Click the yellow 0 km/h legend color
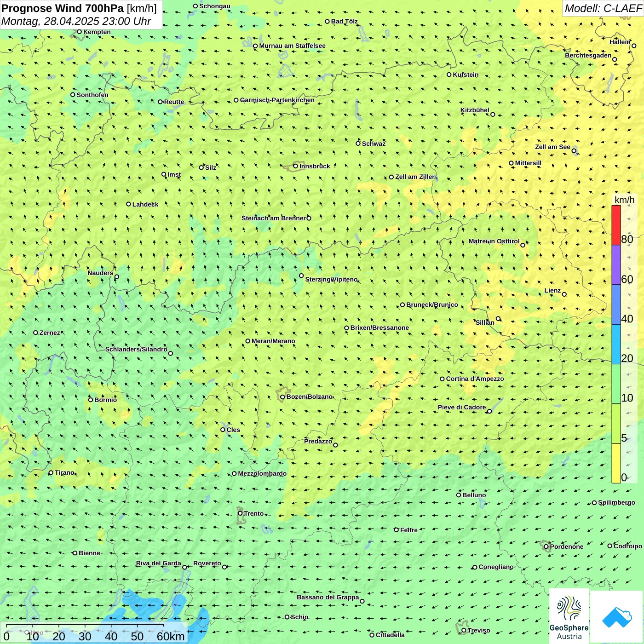The width and height of the screenshot is (644, 644). (616, 463)
